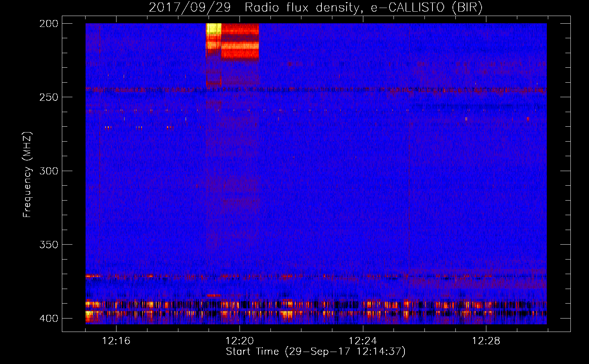
Task: Click the "Frequency (MHZ)" axis label
Action: coord(27,174)
